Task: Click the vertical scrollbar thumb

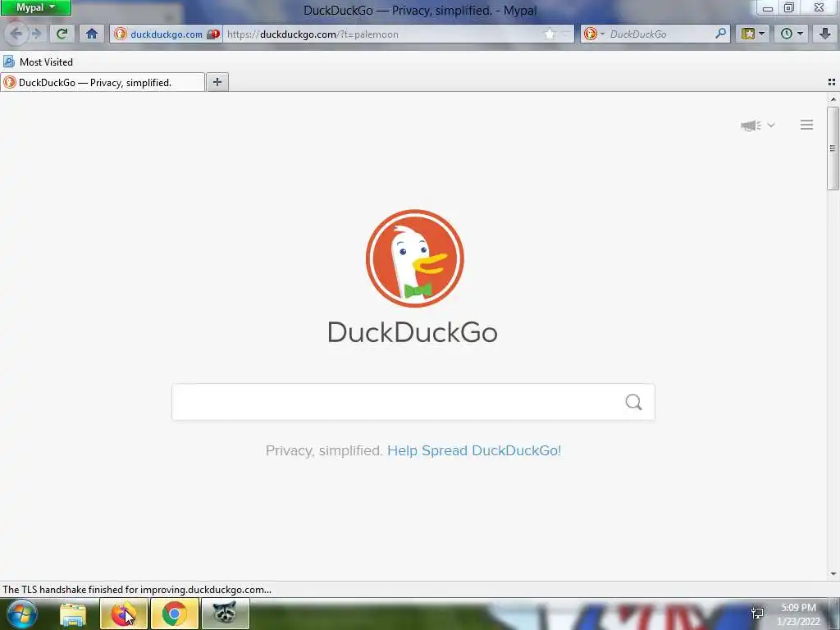Action: (833, 148)
